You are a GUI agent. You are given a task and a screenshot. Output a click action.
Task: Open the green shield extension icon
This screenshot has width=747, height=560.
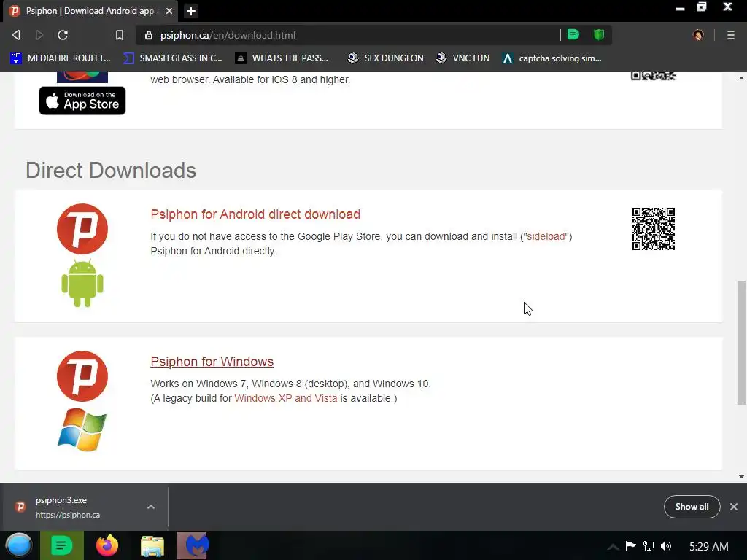pyautogui.click(x=599, y=34)
